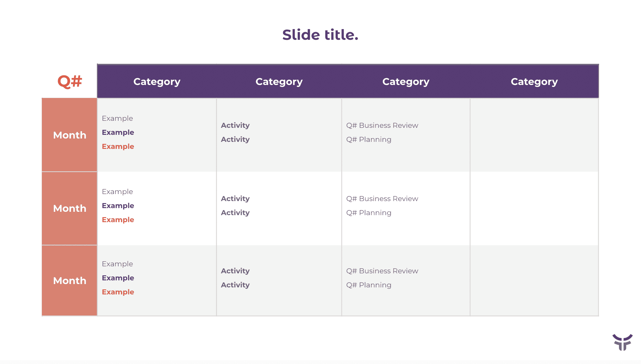Select the empty last-column cell in bottom row
Screen dimensions: 641x364
[x=534, y=281]
